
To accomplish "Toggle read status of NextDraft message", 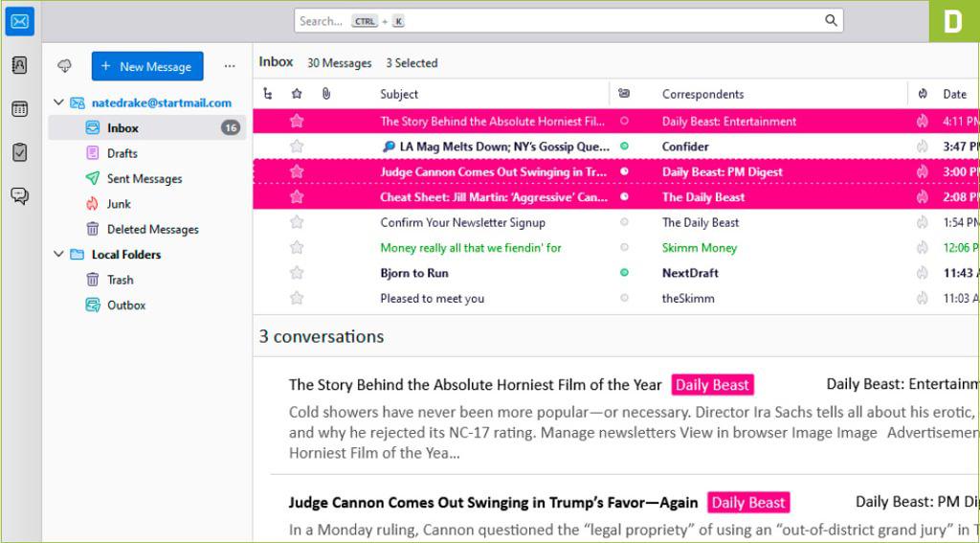I will point(624,273).
